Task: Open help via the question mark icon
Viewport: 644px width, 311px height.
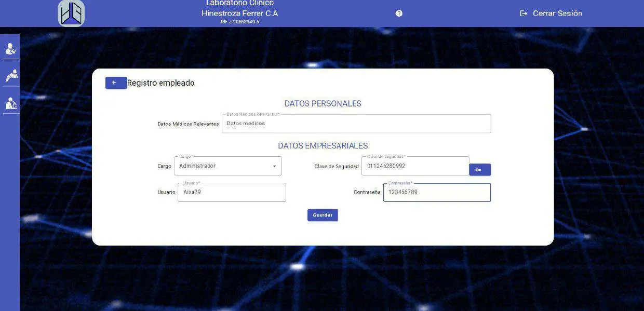Action: [399, 13]
